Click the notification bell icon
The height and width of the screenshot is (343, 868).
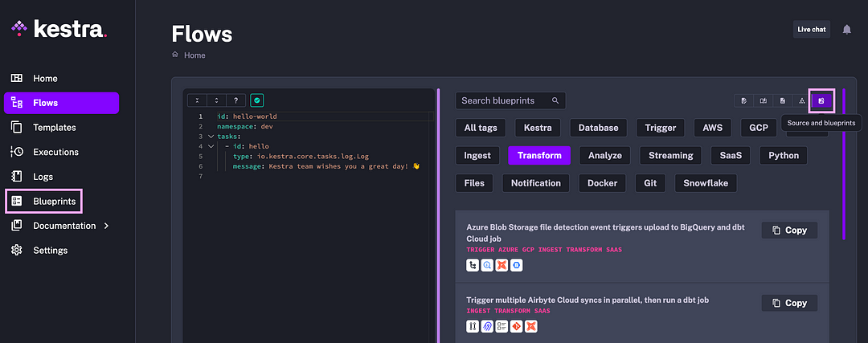(846, 30)
